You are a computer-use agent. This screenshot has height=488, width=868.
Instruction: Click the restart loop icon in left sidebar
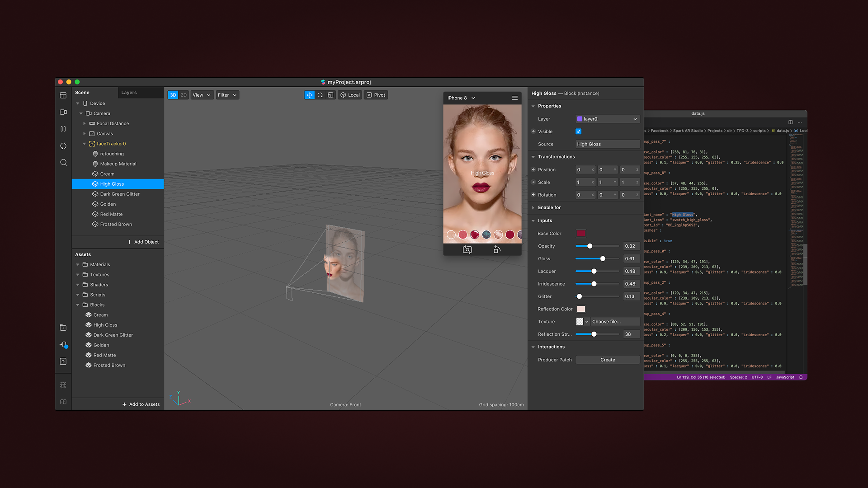(x=63, y=145)
